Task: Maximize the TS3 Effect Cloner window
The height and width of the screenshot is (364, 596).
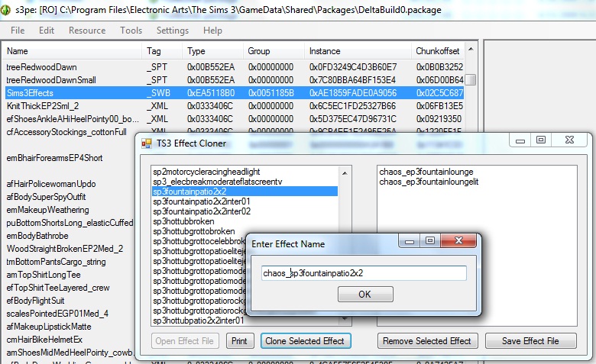Action: point(540,140)
